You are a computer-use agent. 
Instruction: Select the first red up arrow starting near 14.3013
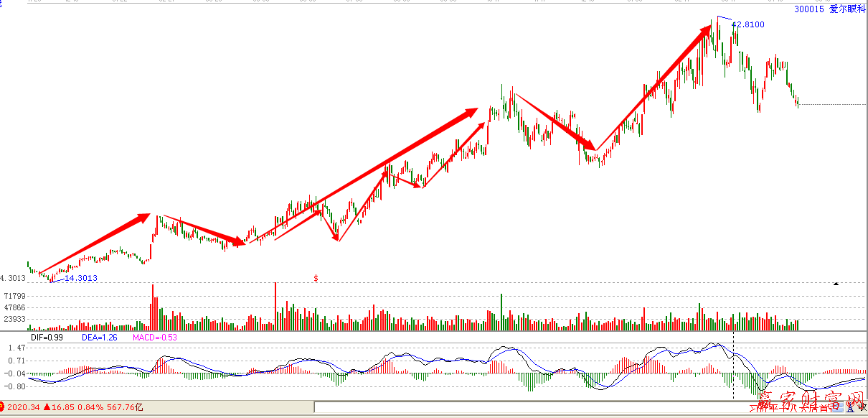[93, 243]
